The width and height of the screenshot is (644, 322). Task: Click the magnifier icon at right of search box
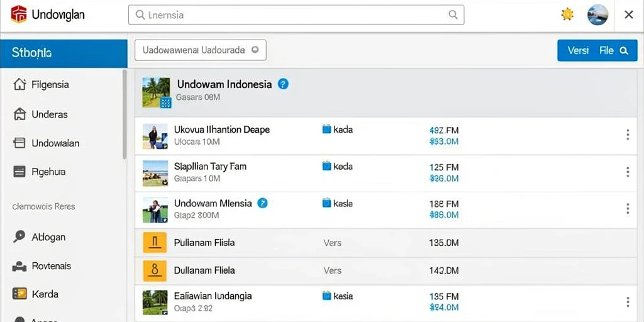[x=453, y=15]
